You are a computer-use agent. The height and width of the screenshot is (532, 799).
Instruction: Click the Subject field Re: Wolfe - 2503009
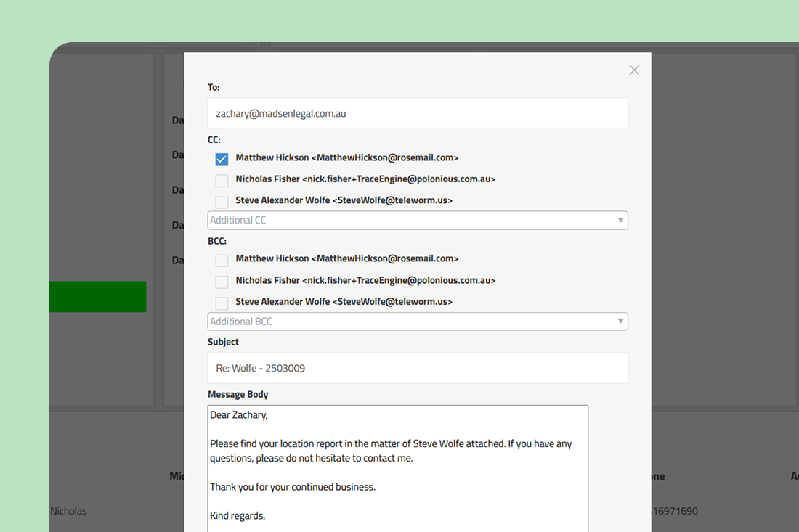418,368
